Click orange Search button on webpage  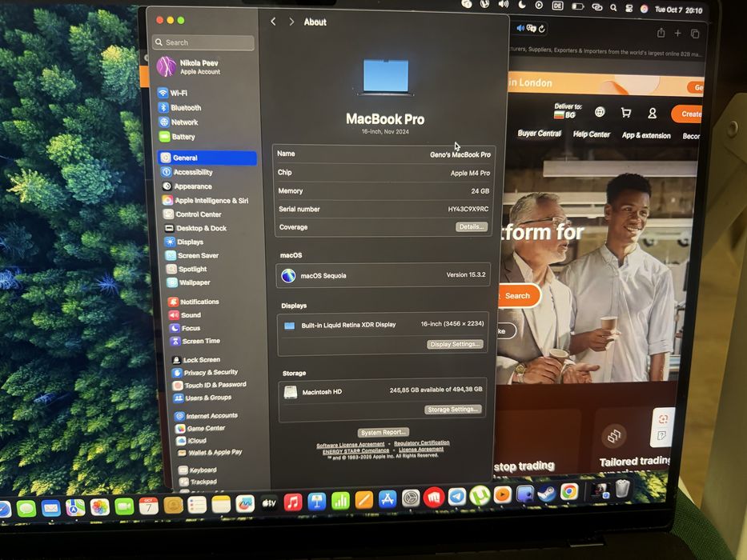pyautogui.click(x=518, y=296)
